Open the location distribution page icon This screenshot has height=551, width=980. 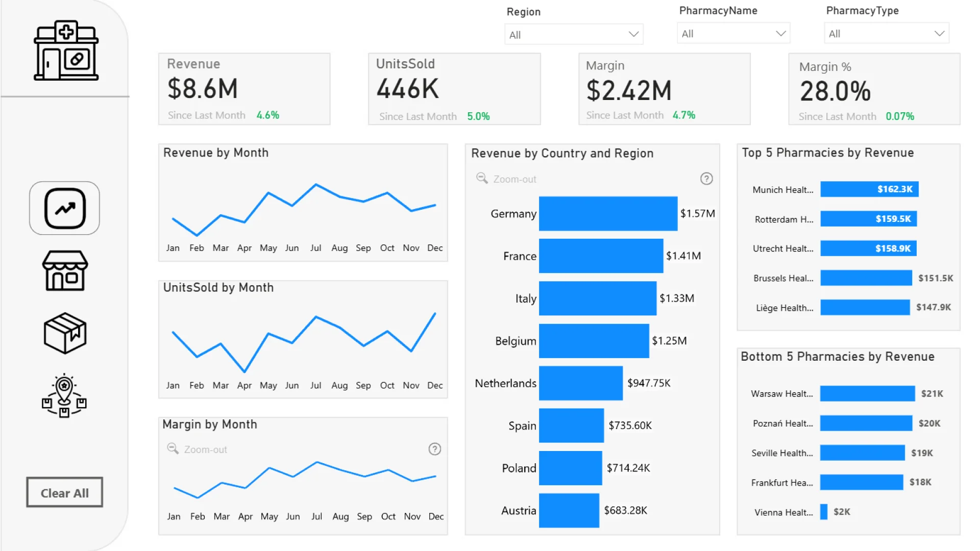pyautogui.click(x=64, y=396)
